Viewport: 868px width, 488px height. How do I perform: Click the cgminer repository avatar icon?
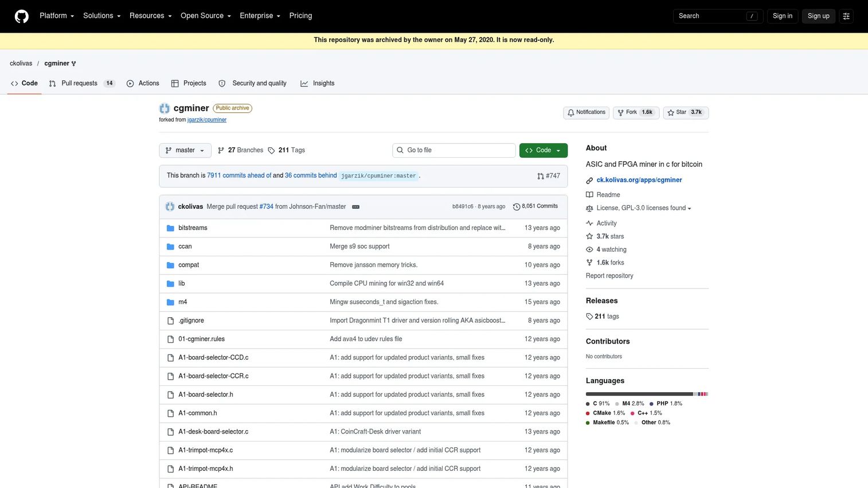pos(165,108)
